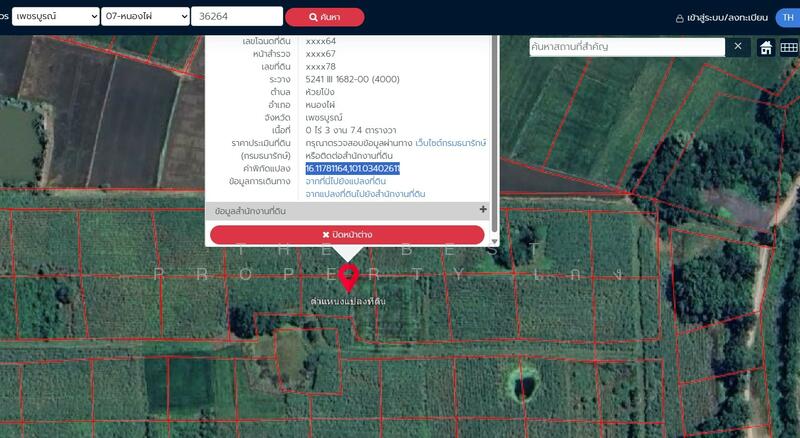The width and height of the screenshot is (800, 438).
Task: Click the info popup vertical scrollbar
Action: click(x=493, y=120)
